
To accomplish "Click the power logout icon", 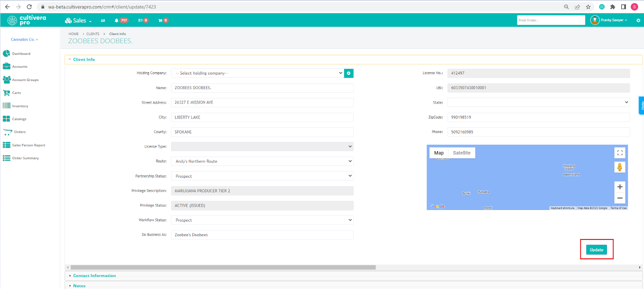I will pos(638,20).
